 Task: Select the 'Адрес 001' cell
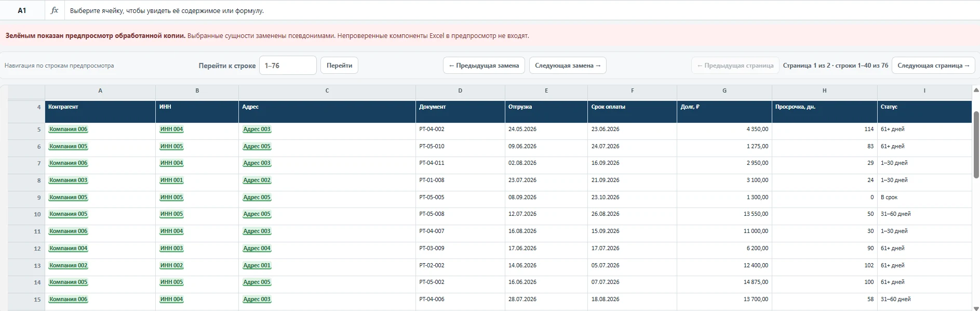point(257,266)
